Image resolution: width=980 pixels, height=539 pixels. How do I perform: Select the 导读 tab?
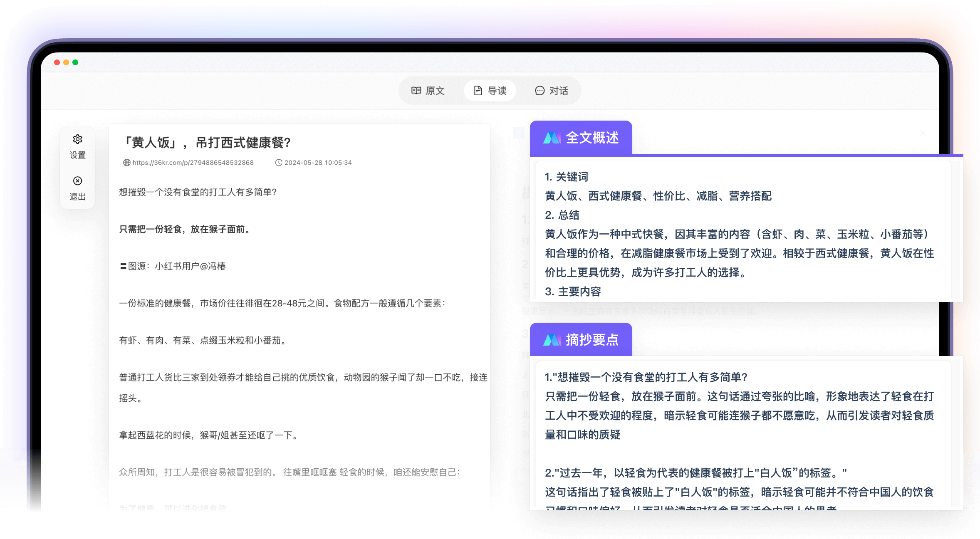tap(490, 91)
